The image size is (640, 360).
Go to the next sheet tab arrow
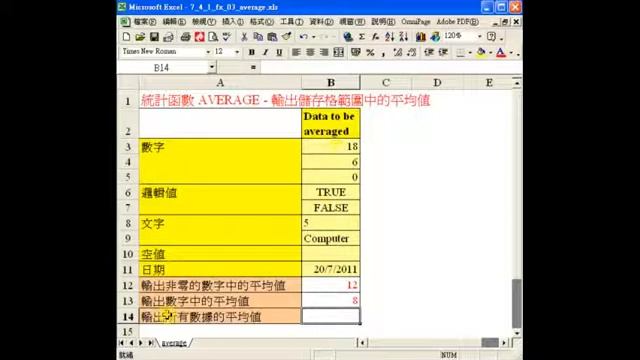pos(140,343)
